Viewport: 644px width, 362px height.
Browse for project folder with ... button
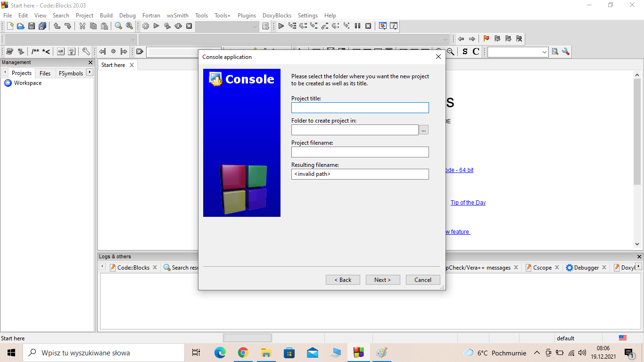point(424,130)
